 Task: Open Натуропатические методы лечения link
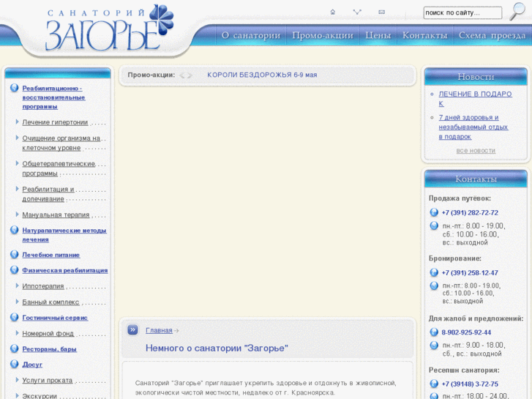click(64, 235)
